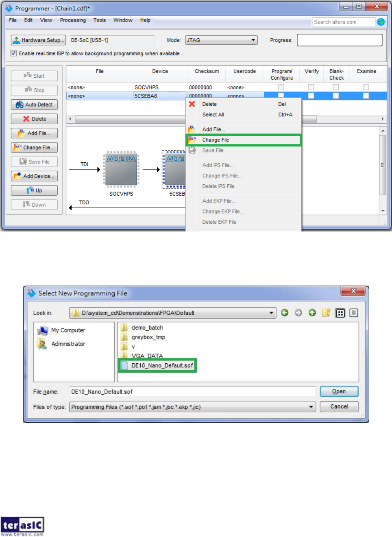Click the Create New Folder icon
This screenshot has width=392, height=537.
pyautogui.click(x=326, y=312)
